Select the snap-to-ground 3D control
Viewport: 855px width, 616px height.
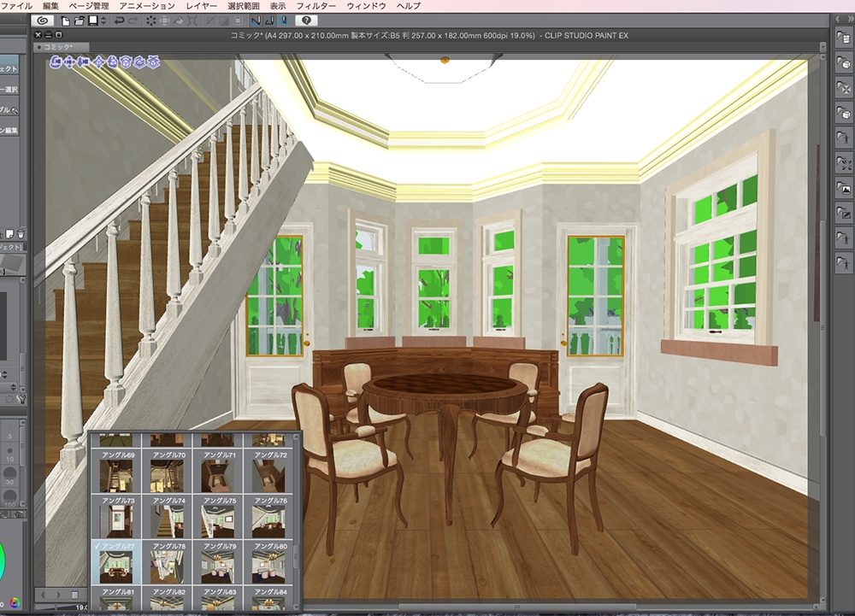[153, 62]
